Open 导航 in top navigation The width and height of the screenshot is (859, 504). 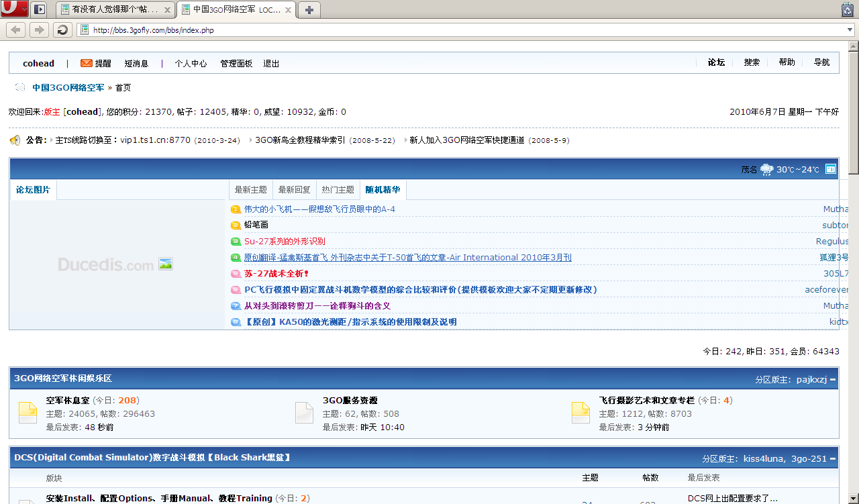(821, 62)
